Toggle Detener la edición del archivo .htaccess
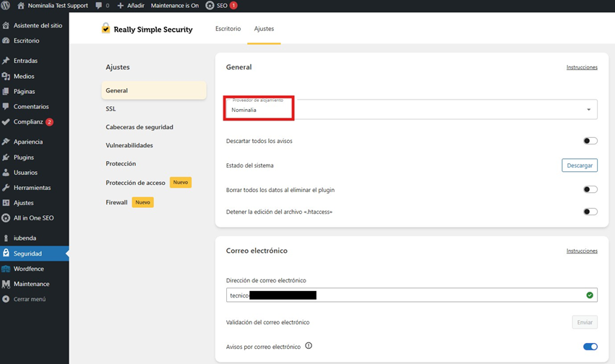Image resolution: width=615 pixels, height=364 pixels. (590, 212)
